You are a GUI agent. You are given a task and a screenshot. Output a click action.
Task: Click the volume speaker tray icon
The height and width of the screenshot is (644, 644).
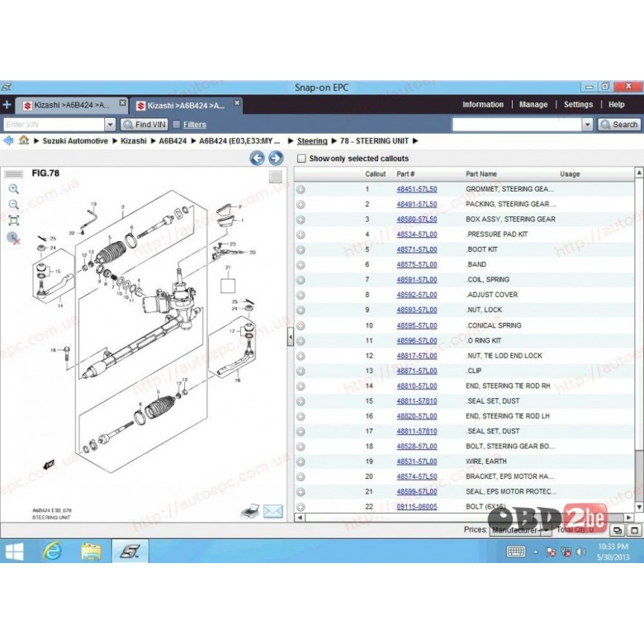pyautogui.click(x=580, y=552)
